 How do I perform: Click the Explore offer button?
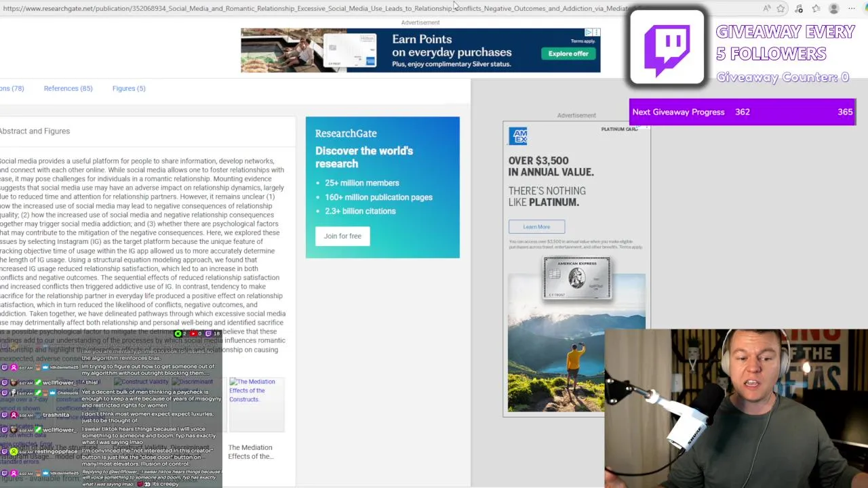point(568,54)
